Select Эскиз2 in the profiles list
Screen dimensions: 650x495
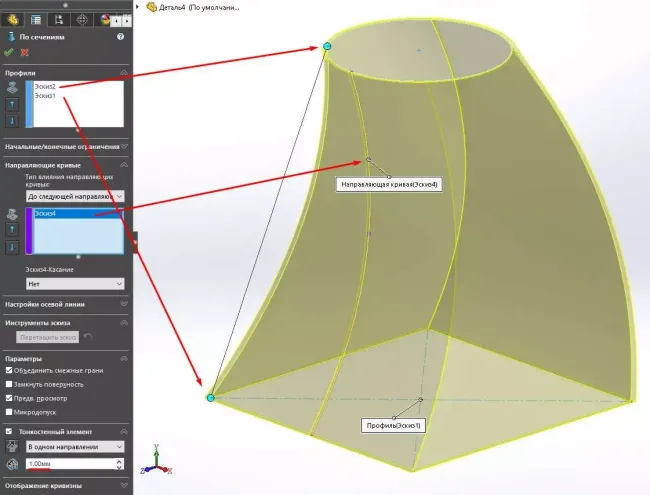pyautogui.click(x=45, y=87)
